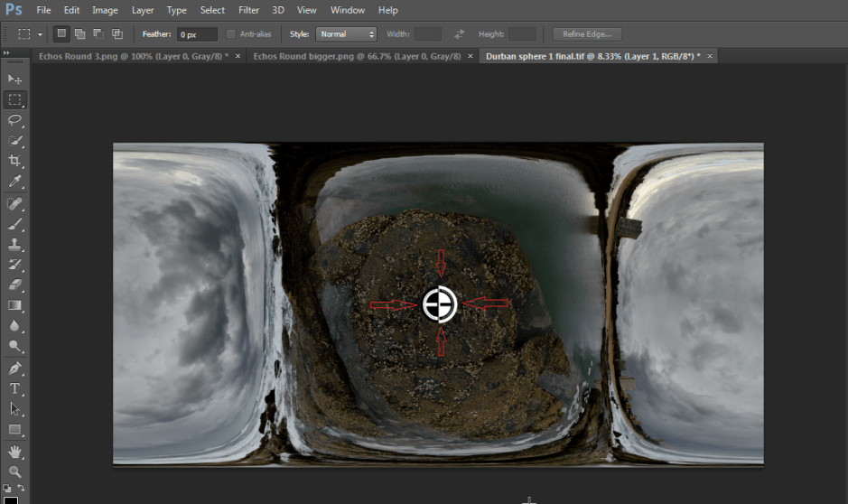Image resolution: width=848 pixels, height=504 pixels.
Task: Select the Horizontal Type tool
Action: (14, 388)
